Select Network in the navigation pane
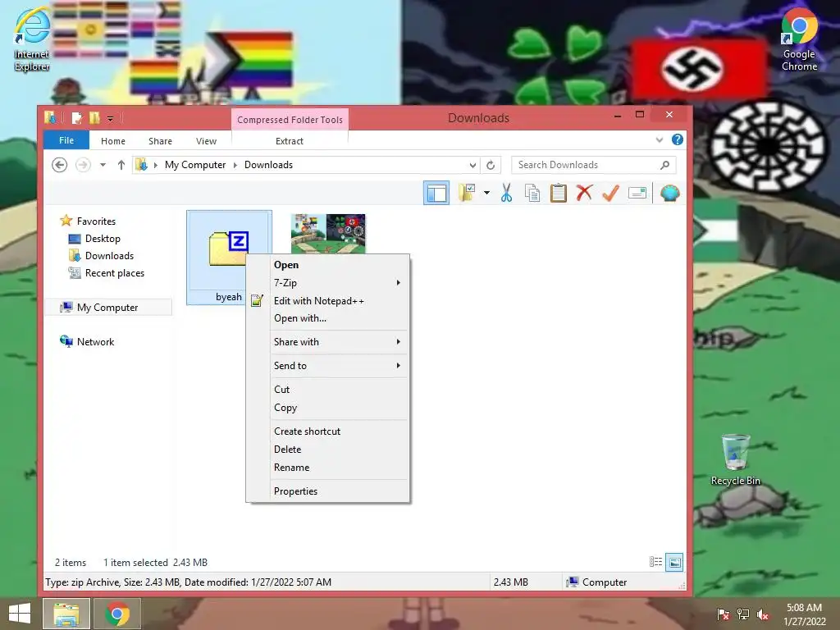 point(87,342)
